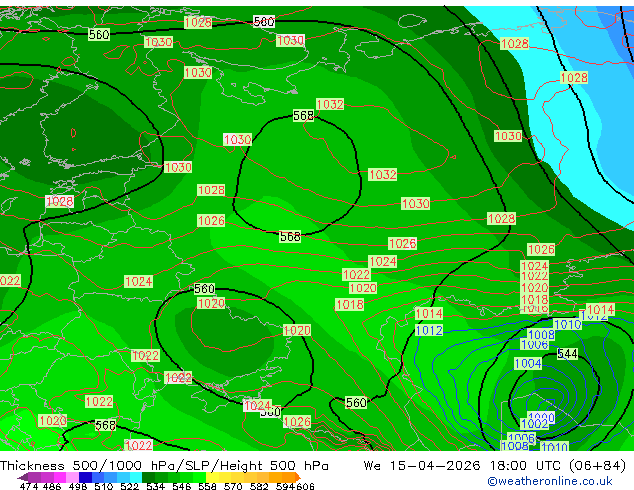This screenshot has width=634, height=490.
Task: Pick the pure yellow legend swatch
Action: pos(212,477)
